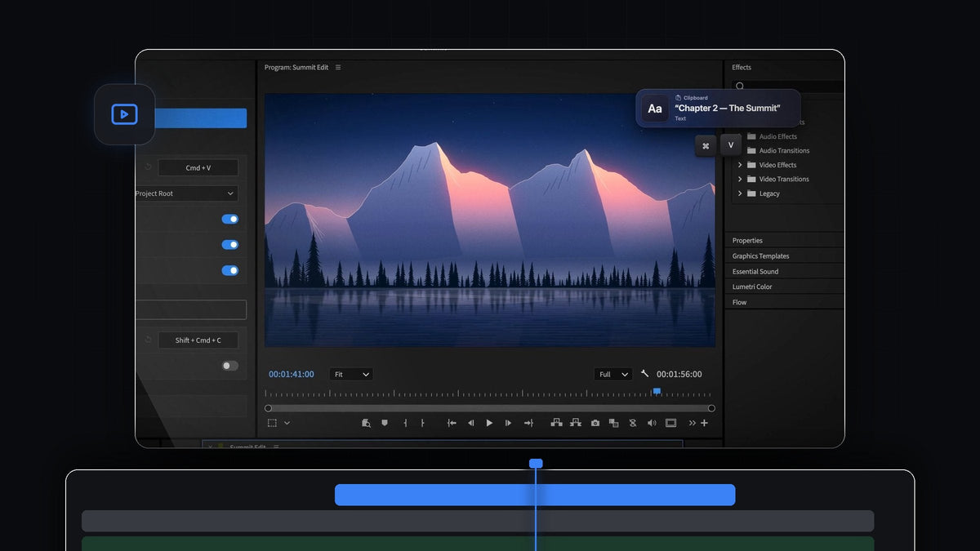Click the Effects search magnifier icon
980x551 pixels.
tap(740, 86)
